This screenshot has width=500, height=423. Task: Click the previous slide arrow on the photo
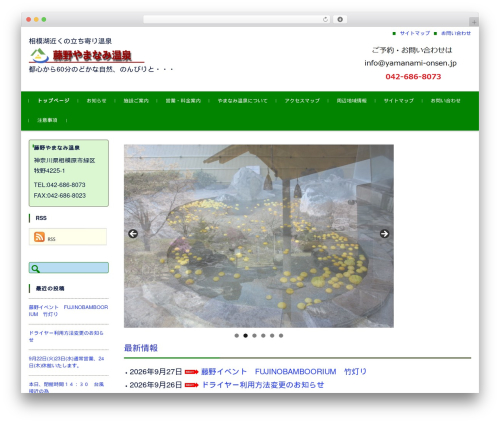(x=133, y=234)
